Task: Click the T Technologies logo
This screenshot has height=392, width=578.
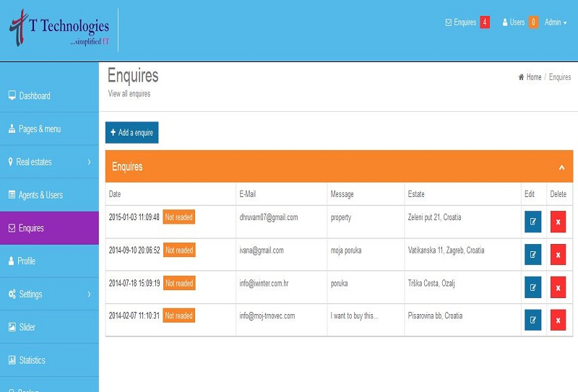Action: 59,28
